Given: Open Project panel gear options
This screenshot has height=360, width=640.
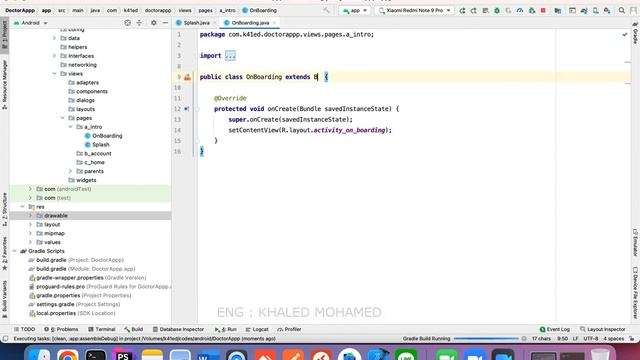Looking at the screenshot, I should (153, 23).
